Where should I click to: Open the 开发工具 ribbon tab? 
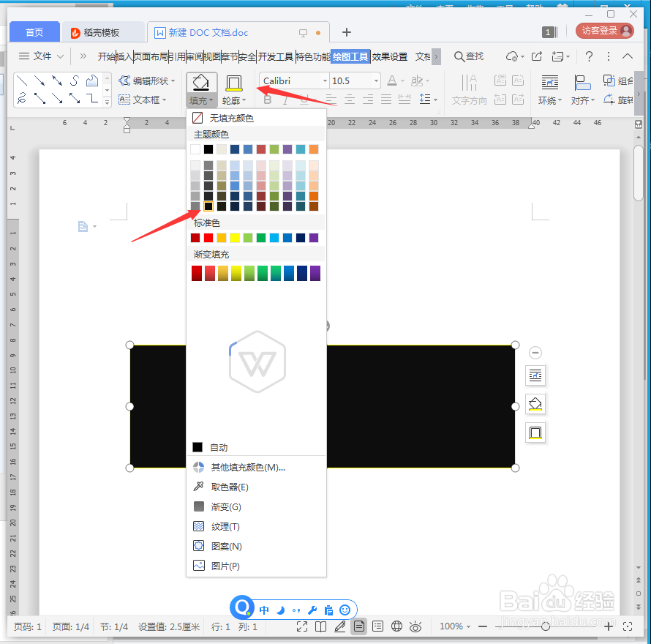point(276,56)
